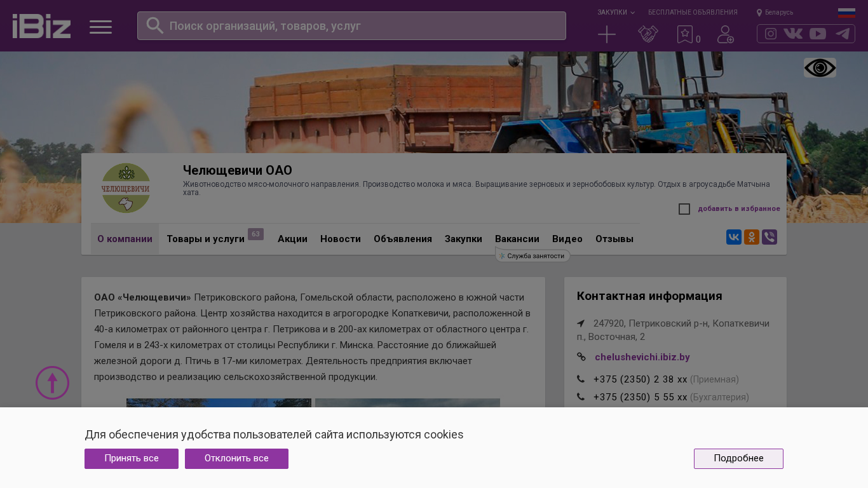Select the Беларусь region selector
The height and width of the screenshot is (488, 868).
pos(779,13)
